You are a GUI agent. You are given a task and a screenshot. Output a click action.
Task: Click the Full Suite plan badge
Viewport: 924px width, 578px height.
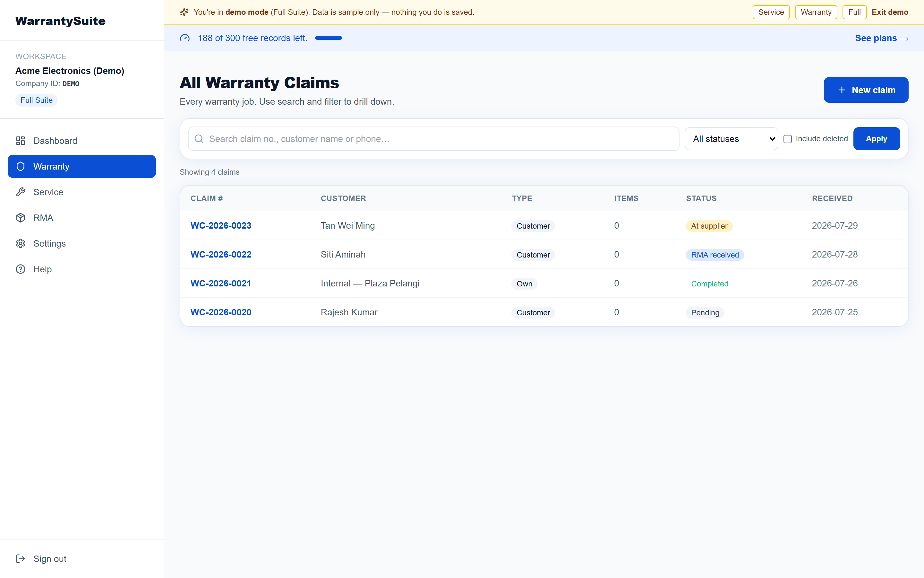[36, 100]
